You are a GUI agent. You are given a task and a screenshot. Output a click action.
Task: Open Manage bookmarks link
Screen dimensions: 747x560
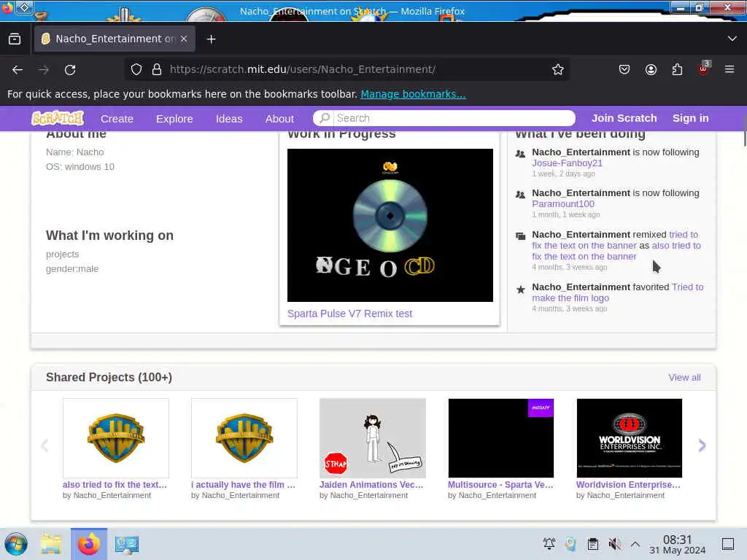pyautogui.click(x=413, y=94)
